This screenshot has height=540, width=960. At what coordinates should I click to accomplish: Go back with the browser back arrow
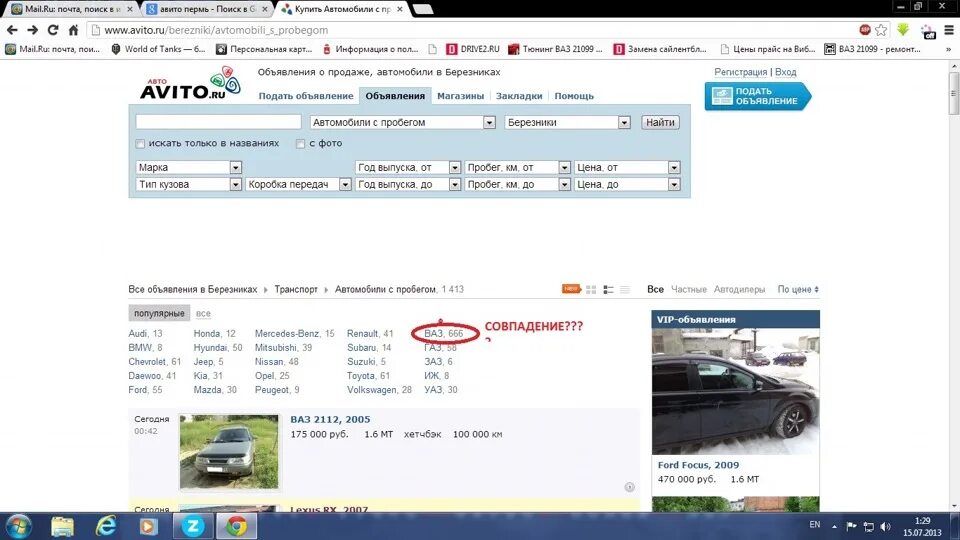pos(12,30)
